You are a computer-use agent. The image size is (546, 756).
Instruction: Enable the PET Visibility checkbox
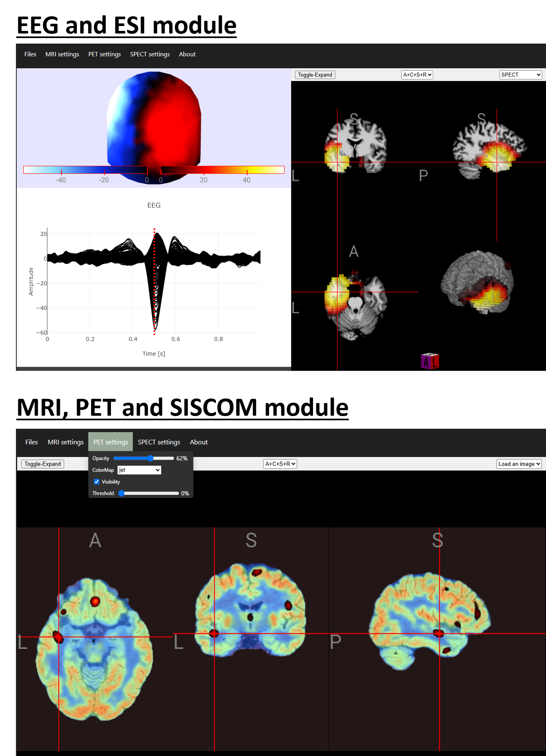pos(97,482)
